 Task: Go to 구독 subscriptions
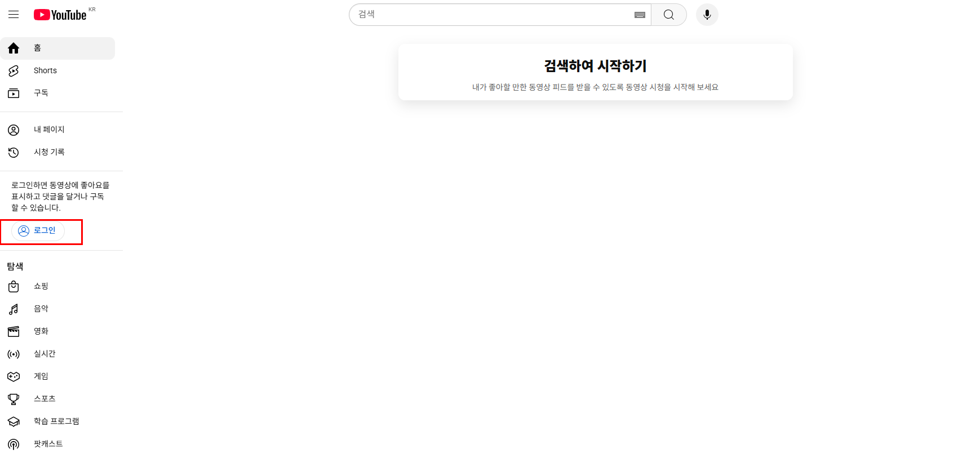pyautogui.click(x=41, y=93)
